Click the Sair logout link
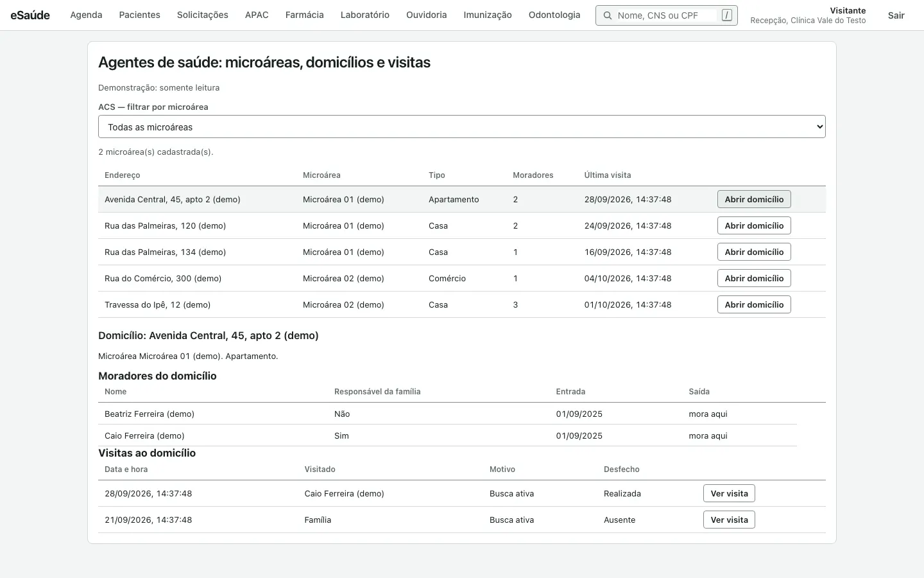This screenshot has height=578, width=924. (896, 15)
